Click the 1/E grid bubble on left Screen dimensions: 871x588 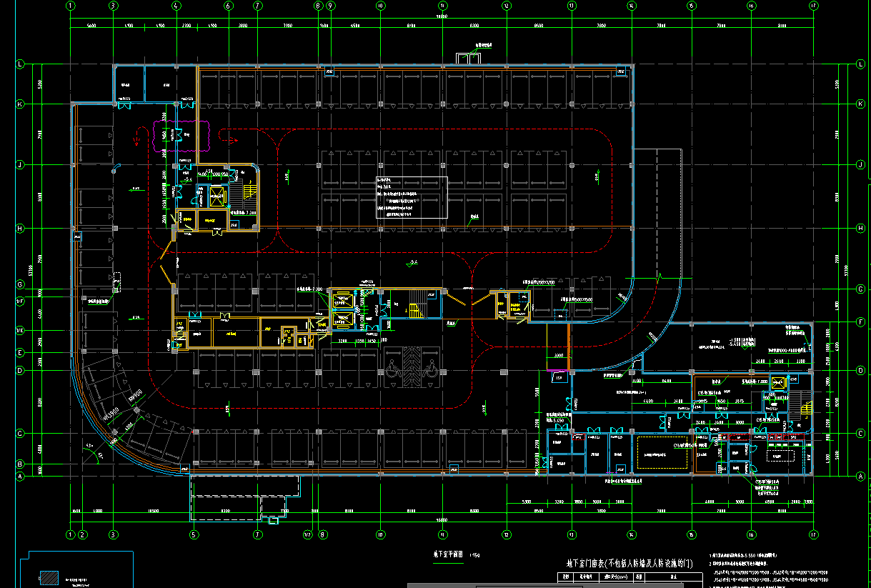point(21,329)
